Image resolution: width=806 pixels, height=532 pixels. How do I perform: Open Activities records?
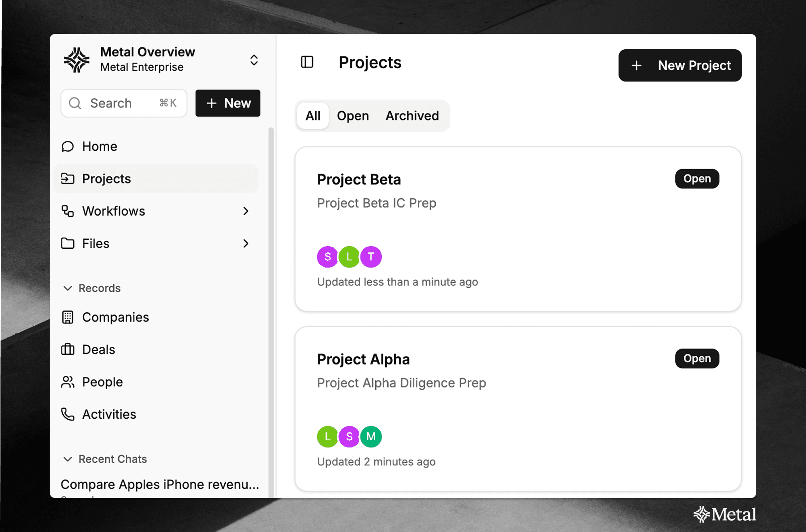[156, 414]
